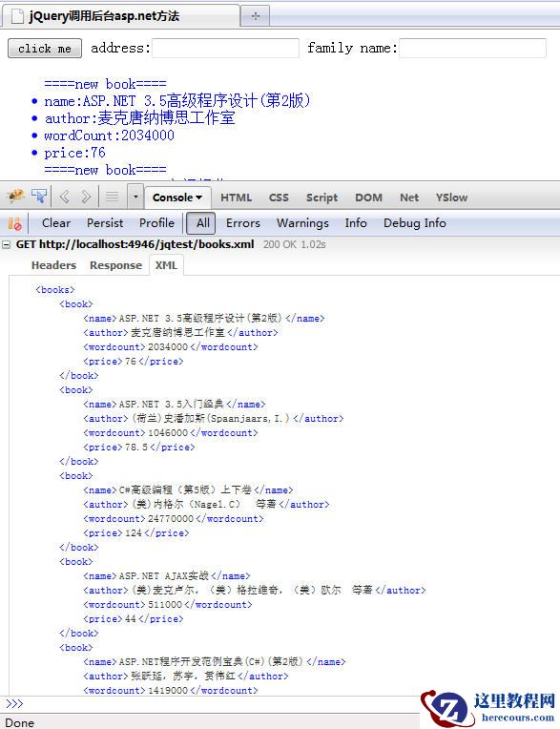
Task: Click the status bar 'Done' text
Action: pos(19,723)
